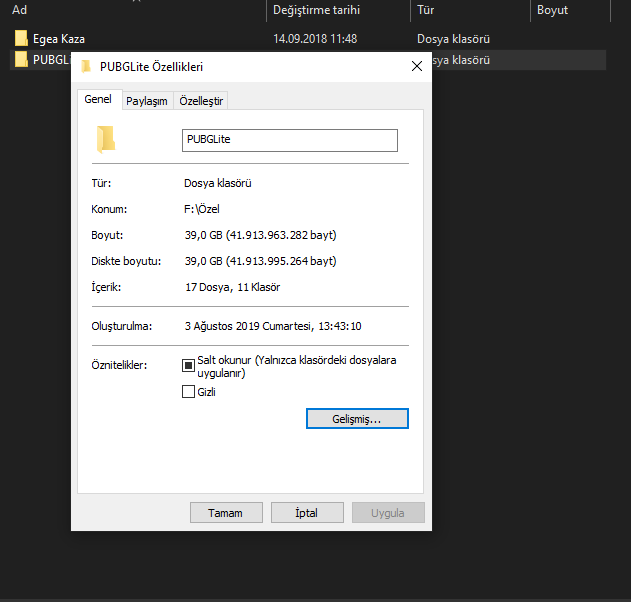Viewport: 631px width, 602px height.
Task: Click the large folder icon in Genel tab
Action: 106,140
